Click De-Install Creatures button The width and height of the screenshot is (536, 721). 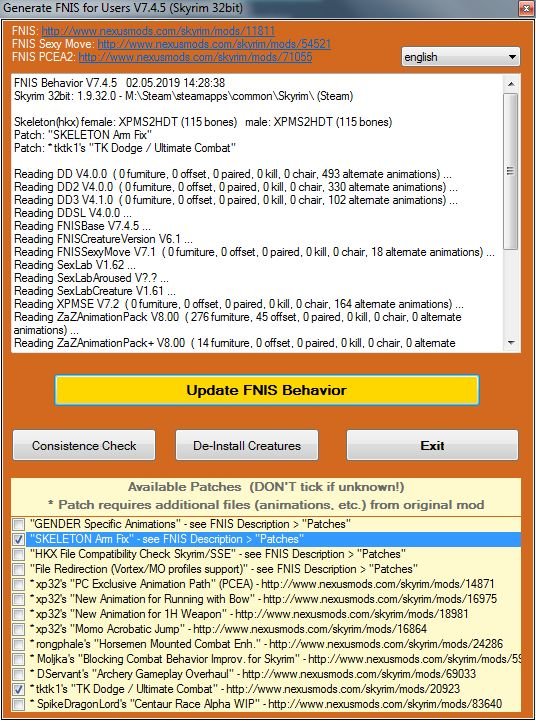click(247, 445)
